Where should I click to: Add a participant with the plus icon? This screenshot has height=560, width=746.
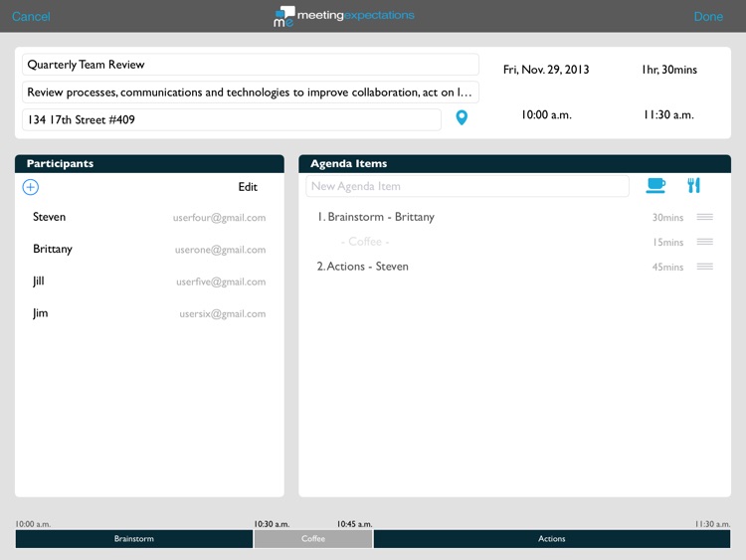click(x=31, y=187)
